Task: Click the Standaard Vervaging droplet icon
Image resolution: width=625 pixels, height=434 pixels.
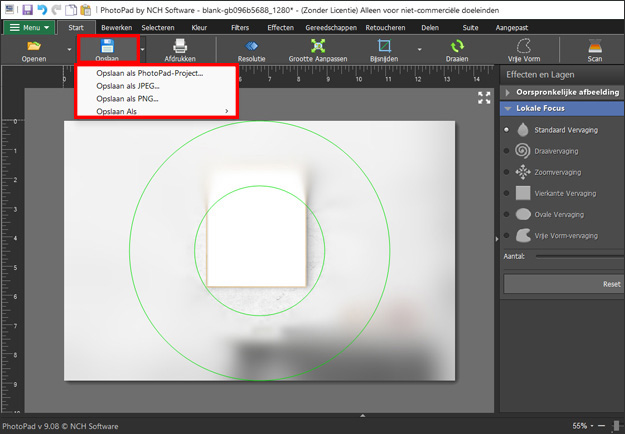Action: 523,130
